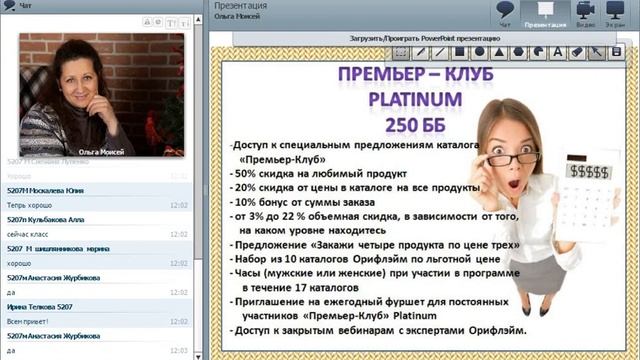
Task: Click the save diskette icon
Action: (x=616, y=53)
